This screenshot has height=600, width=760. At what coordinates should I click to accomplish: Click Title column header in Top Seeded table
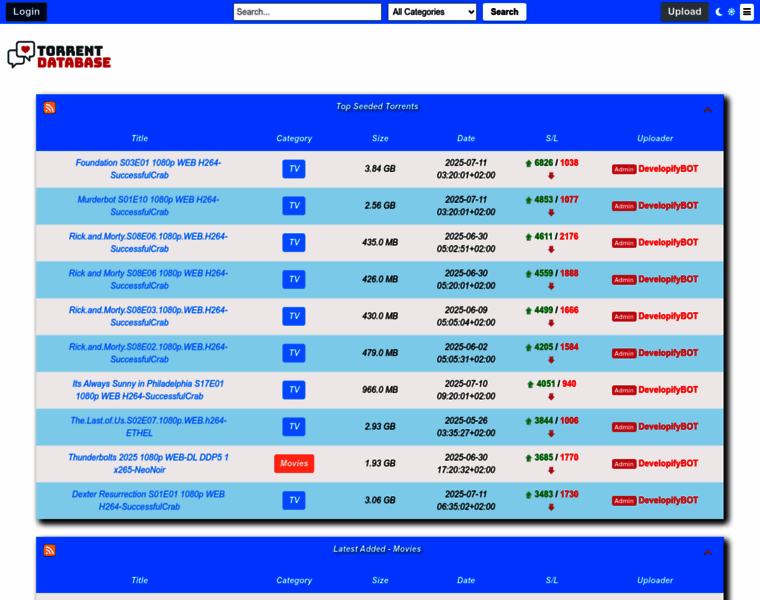[x=140, y=138]
